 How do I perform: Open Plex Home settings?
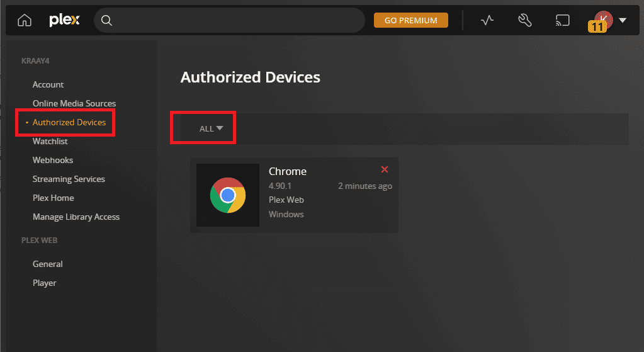[54, 198]
